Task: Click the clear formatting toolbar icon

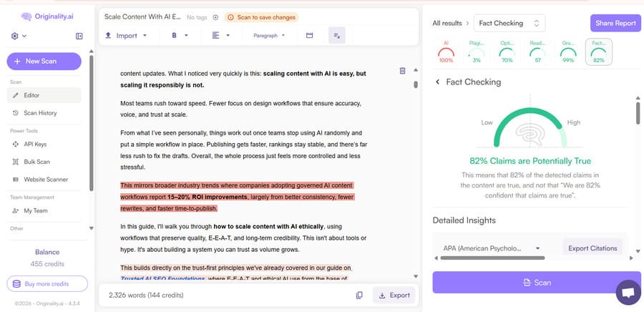Action: (x=337, y=36)
